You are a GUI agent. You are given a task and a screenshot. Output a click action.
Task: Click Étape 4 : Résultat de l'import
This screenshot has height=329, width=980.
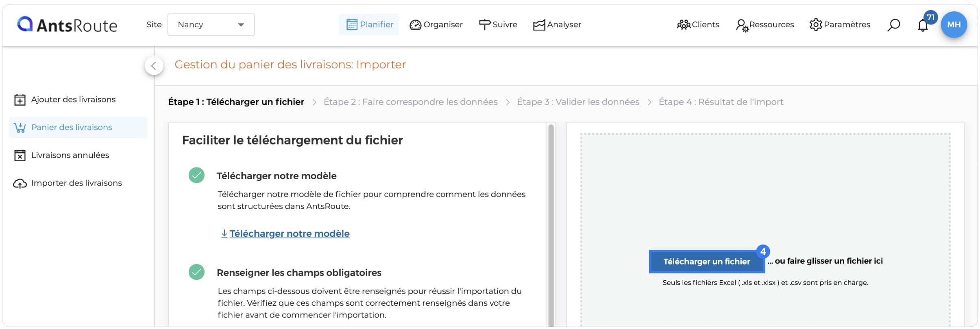point(721,102)
